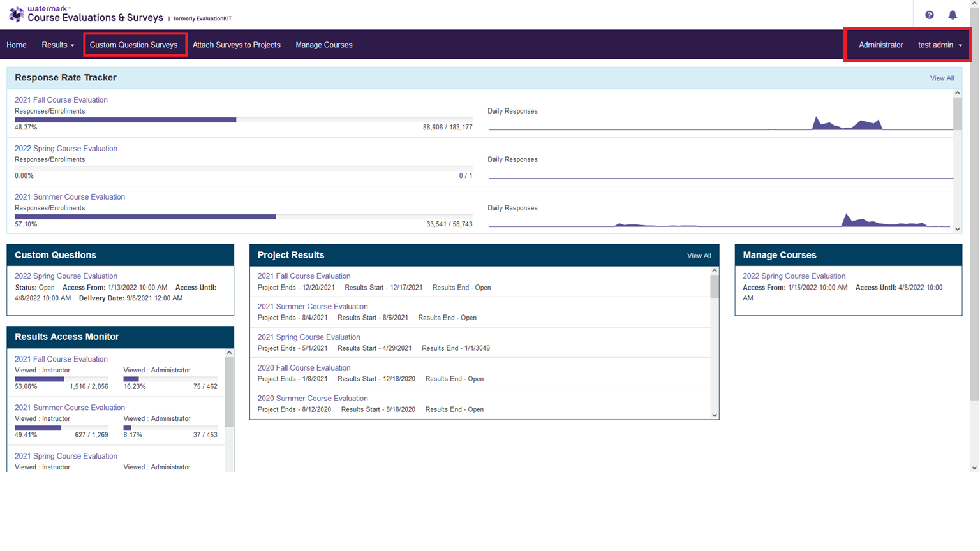Open the test admin user dropdown
The image size is (980, 551).
pos(939,45)
